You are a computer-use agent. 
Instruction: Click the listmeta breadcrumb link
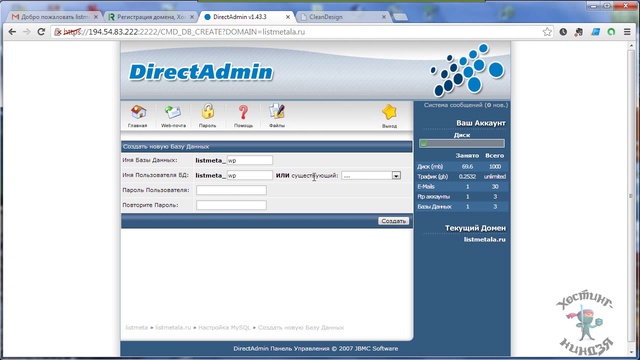[137, 328]
